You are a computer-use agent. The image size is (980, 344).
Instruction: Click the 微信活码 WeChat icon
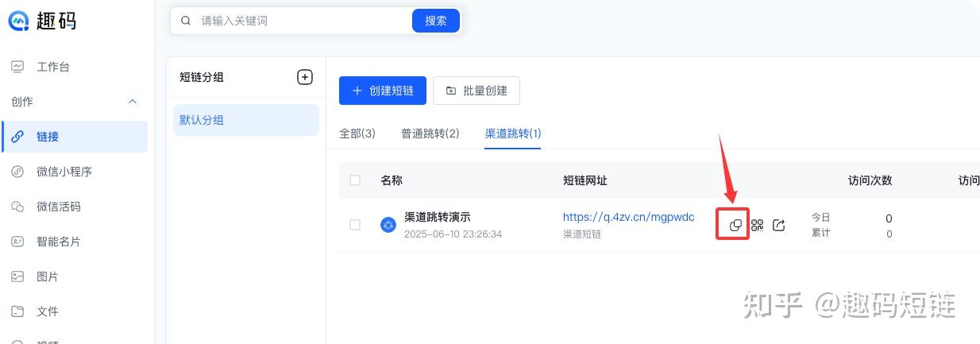point(17,207)
